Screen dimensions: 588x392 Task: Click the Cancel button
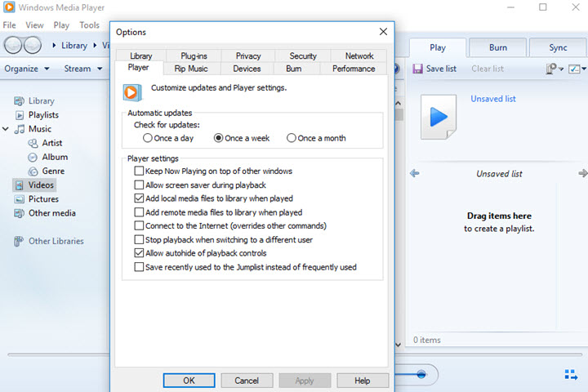pyautogui.click(x=247, y=381)
